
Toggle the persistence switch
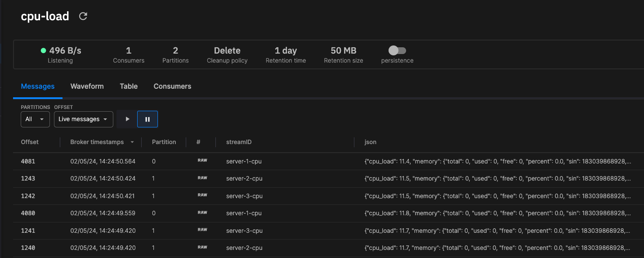pos(397,50)
